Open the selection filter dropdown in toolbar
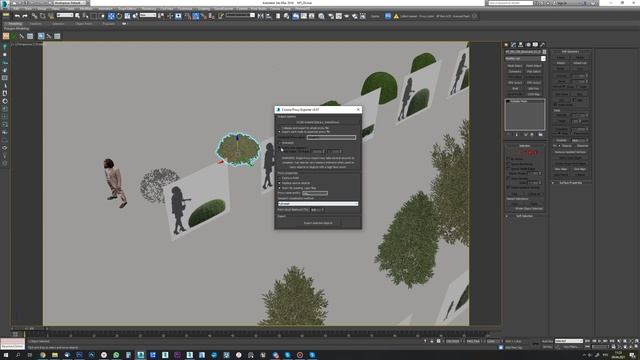640x360 pixels. click(x=65, y=15)
